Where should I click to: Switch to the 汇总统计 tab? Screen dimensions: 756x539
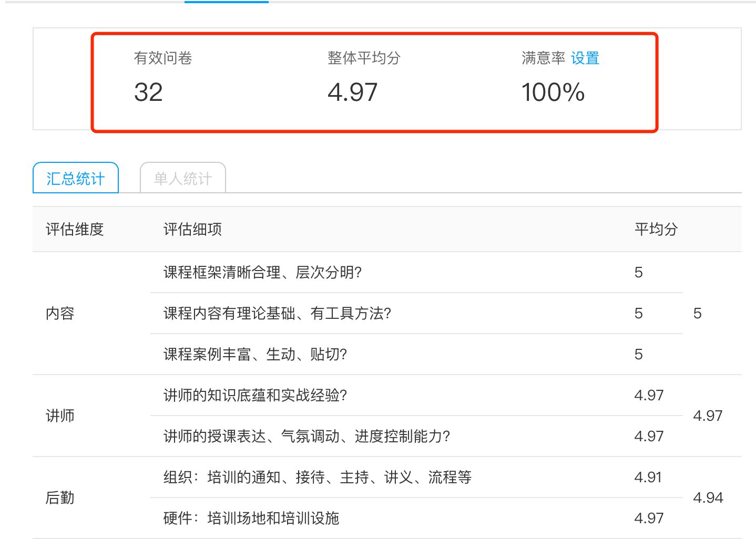coord(76,179)
